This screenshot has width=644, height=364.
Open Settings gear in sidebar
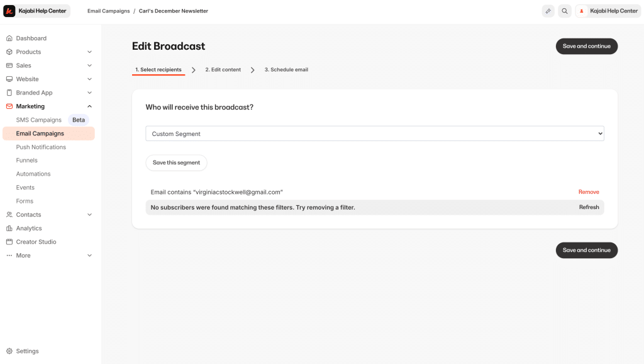click(x=9, y=351)
